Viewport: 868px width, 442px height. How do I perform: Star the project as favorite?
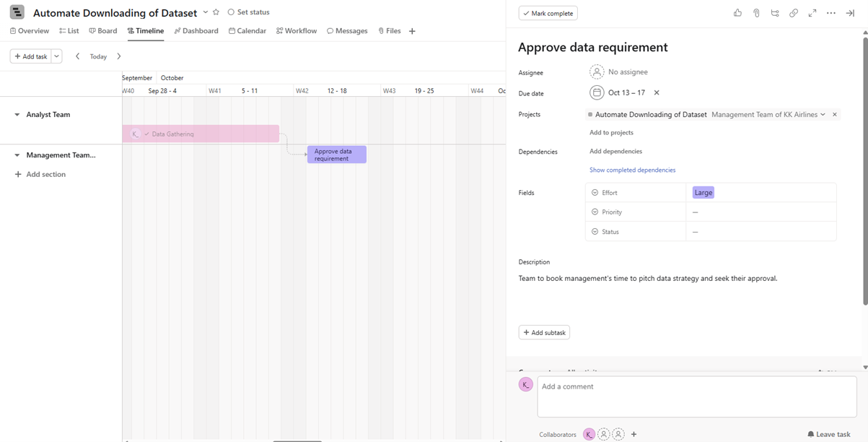pyautogui.click(x=216, y=12)
